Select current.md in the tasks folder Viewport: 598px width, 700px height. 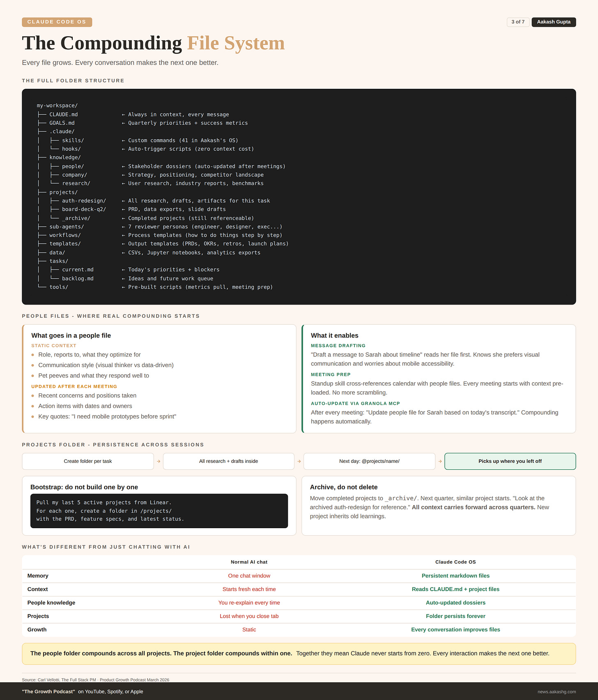click(x=78, y=270)
